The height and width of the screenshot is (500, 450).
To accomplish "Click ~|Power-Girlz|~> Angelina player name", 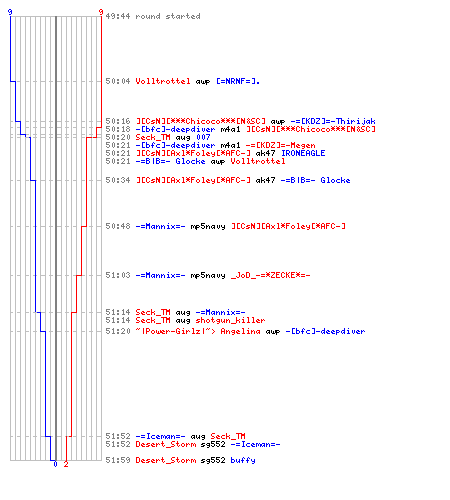I will click(x=198, y=331).
